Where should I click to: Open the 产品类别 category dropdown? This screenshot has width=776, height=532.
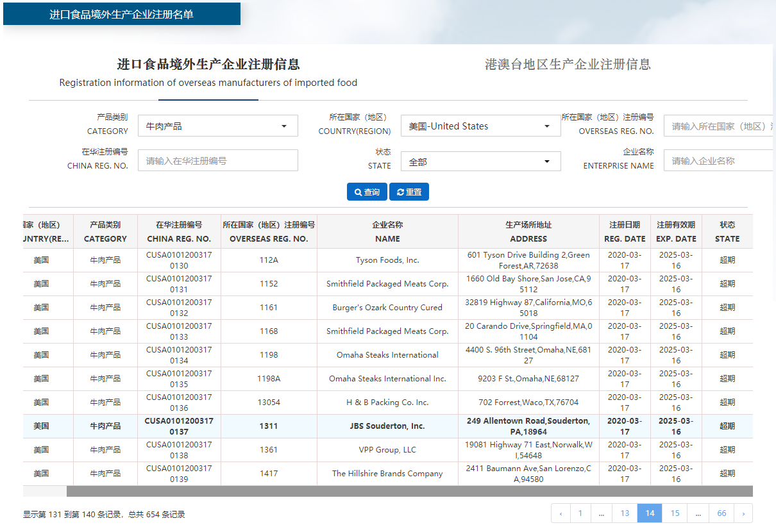tap(217, 126)
